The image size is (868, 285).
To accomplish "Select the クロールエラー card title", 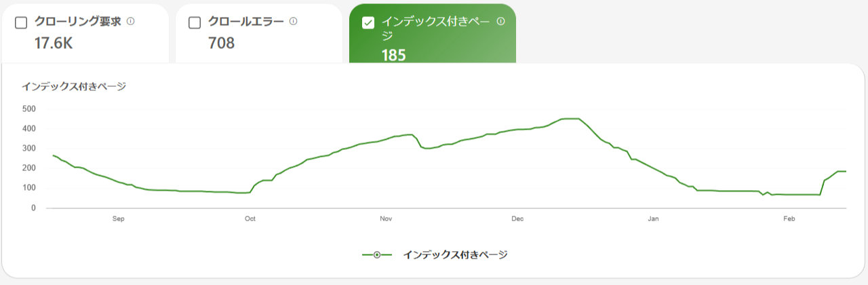I will (245, 22).
